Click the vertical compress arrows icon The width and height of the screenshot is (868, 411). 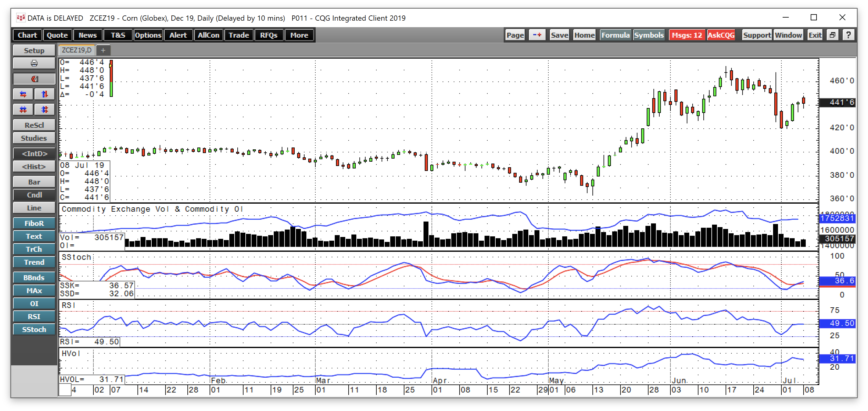click(44, 109)
